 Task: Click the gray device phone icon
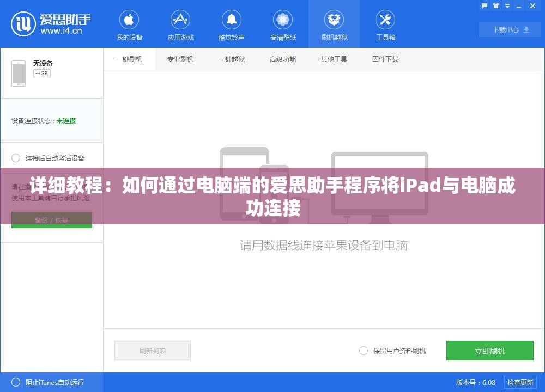(x=19, y=73)
